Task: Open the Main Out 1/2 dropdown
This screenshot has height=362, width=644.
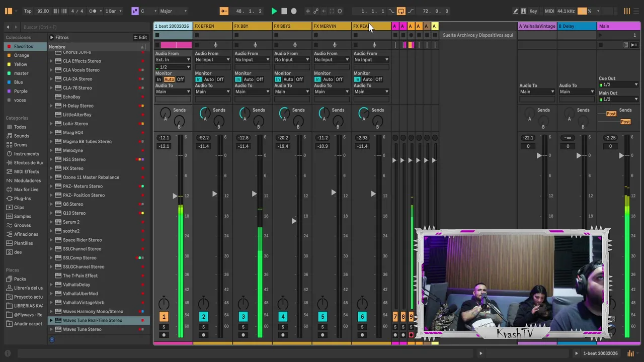Action: point(618,99)
